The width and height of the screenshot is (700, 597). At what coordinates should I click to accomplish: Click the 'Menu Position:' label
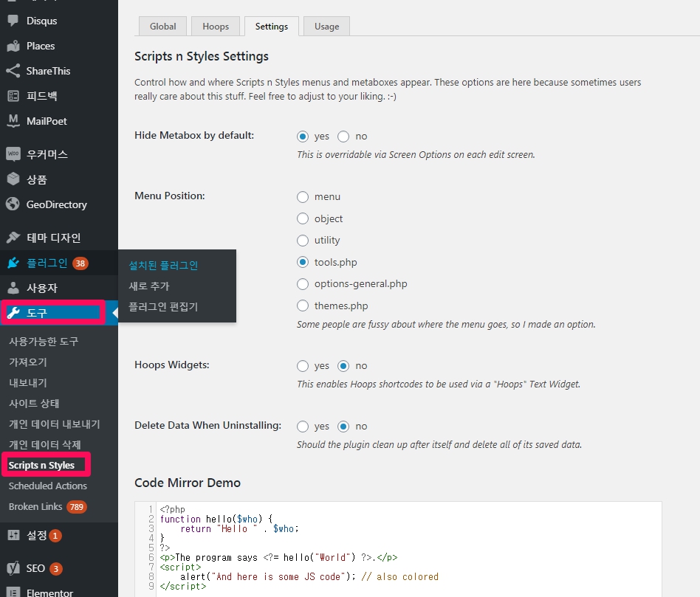170,196
